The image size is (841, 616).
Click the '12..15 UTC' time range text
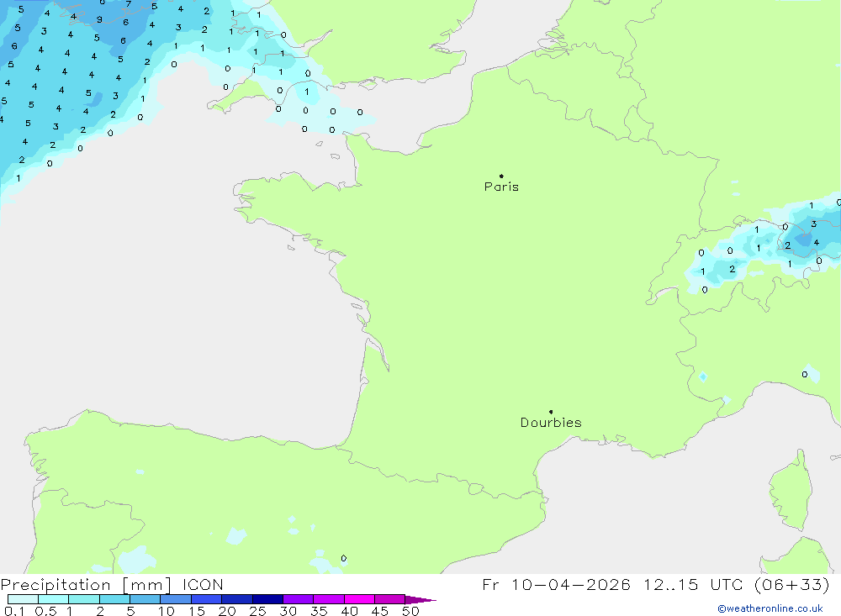click(x=696, y=584)
